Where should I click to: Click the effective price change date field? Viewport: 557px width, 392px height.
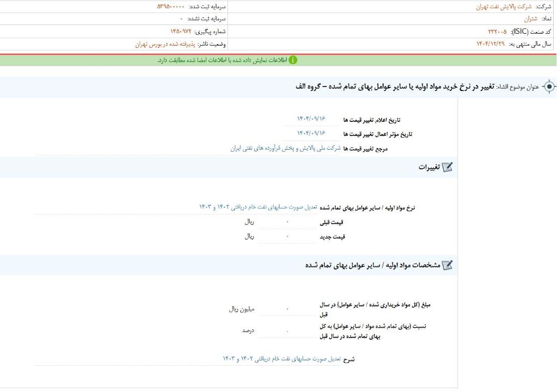311,133
